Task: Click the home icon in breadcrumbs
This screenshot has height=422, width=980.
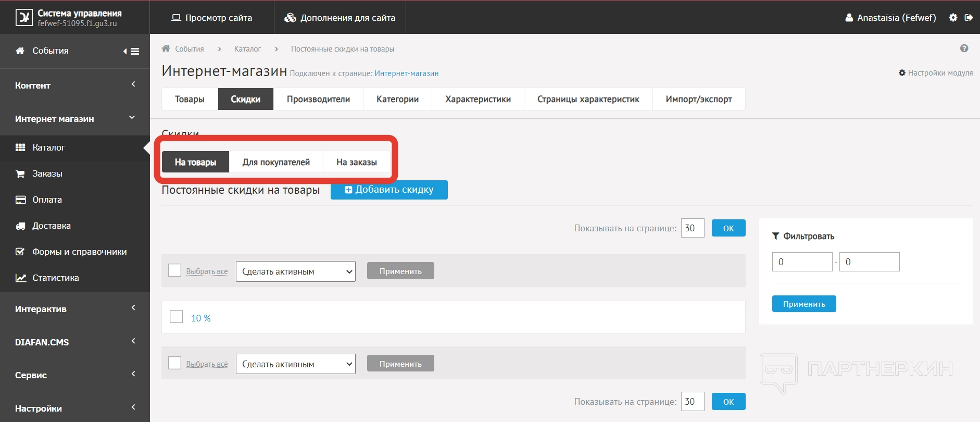Action: (x=166, y=48)
